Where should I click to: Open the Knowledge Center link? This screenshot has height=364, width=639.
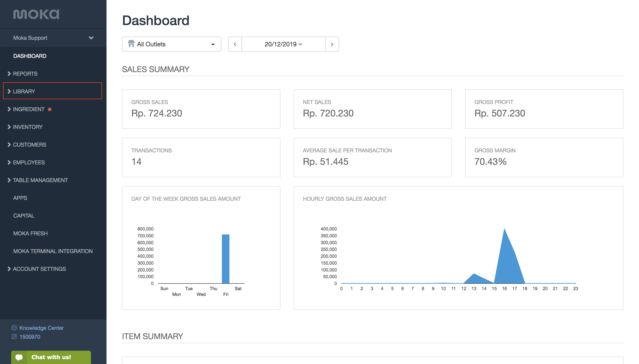click(41, 328)
